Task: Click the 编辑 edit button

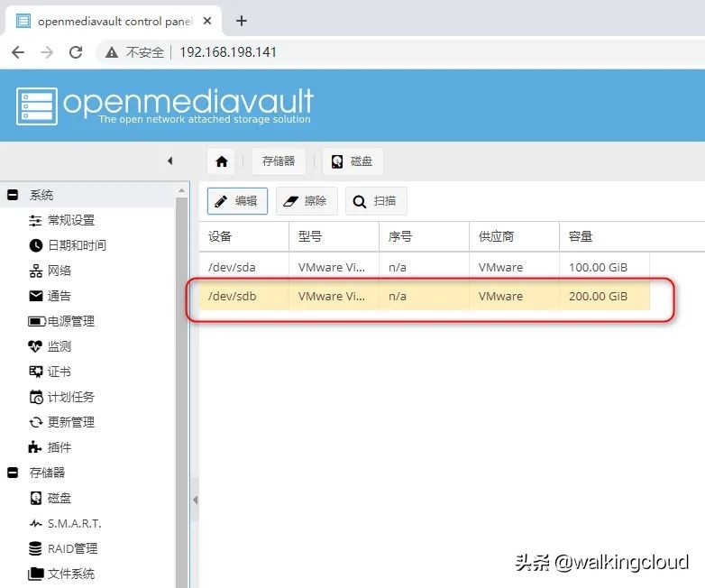Action: pos(237,200)
